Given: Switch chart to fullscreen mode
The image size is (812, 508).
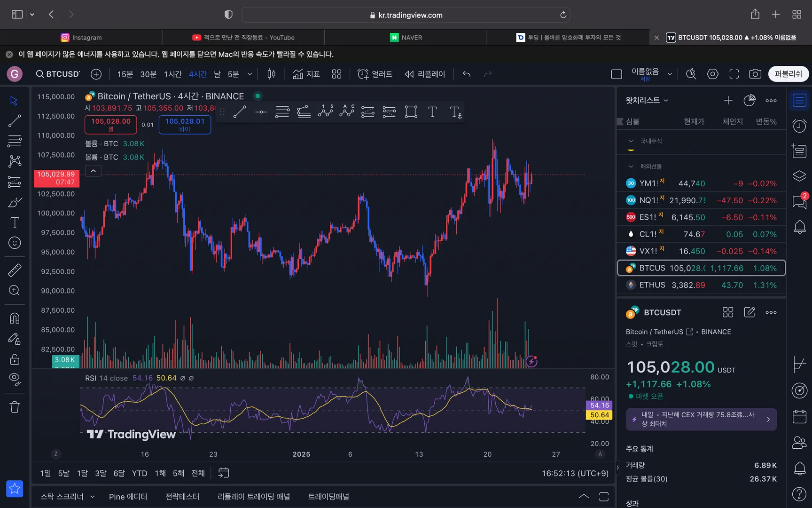Looking at the screenshot, I should point(734,74).
